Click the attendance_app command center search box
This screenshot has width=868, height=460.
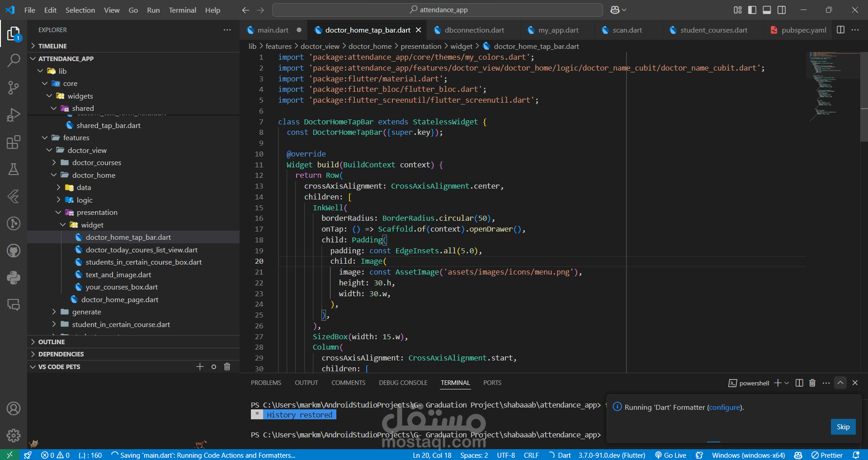(x=437, y=10)
